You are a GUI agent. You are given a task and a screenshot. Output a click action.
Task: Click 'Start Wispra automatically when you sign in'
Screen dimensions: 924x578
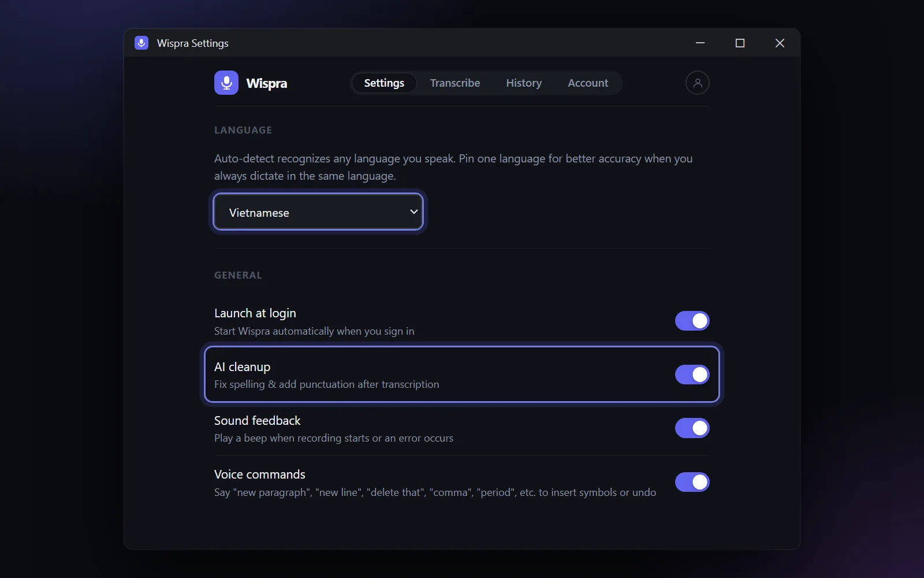point(314,331)
